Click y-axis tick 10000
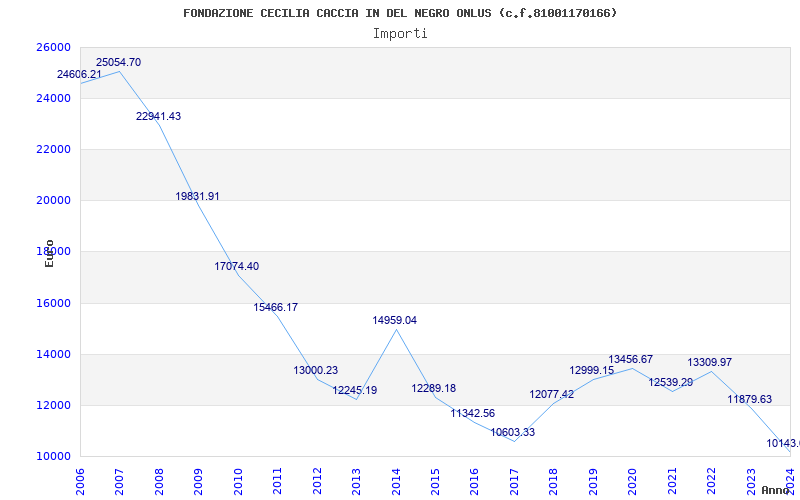 [53, 457]
